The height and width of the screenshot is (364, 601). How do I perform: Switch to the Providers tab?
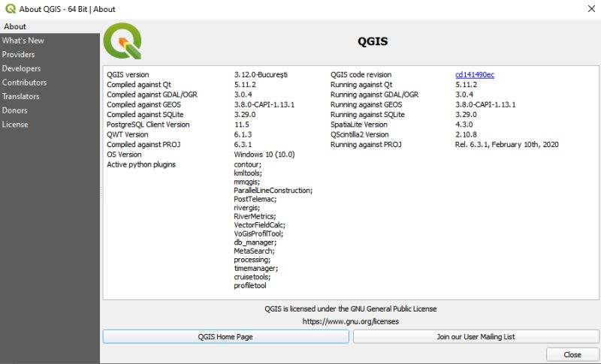point(50,54)
